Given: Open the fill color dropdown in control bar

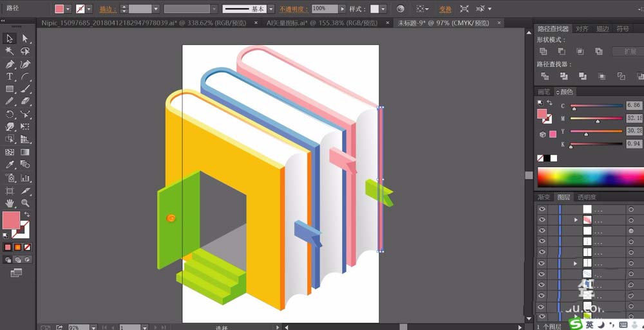Looking at the screenshot, I should point(68,8).
